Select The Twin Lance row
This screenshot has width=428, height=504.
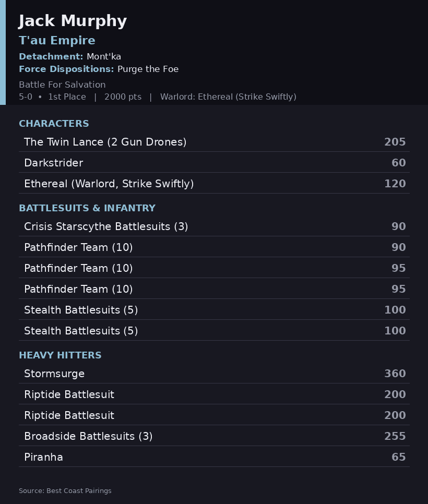pos(214,142)
